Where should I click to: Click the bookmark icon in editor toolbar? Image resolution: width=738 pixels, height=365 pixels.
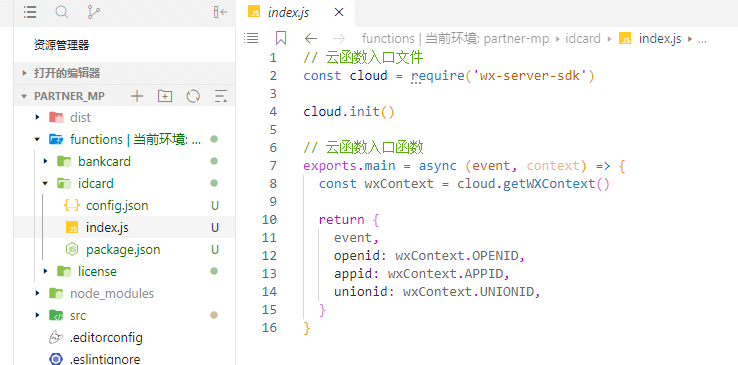pyautogui.click(x=281, y=39)
